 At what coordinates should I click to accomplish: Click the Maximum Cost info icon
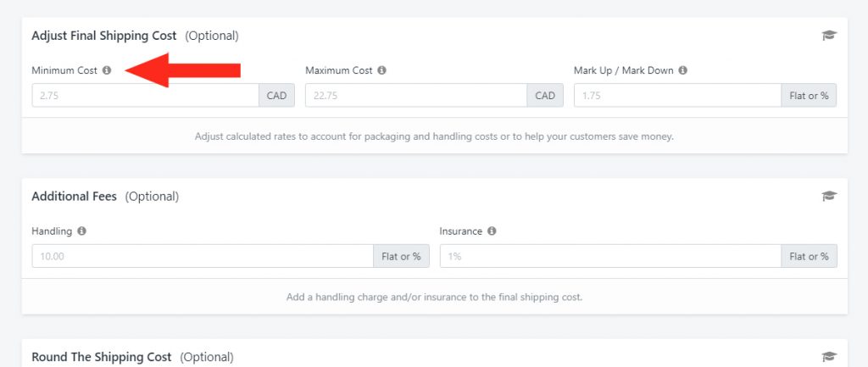pyautogui.click(x=382, y=70)
